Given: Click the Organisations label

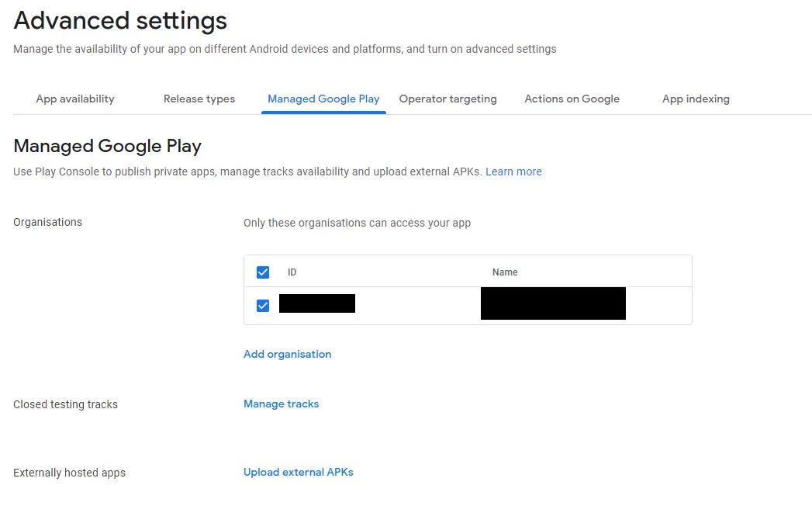Looking at the screenshot, I should pos(47,223).
